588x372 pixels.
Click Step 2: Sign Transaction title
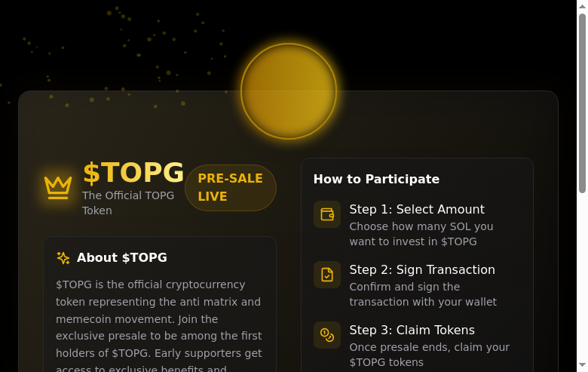(422, 270)
